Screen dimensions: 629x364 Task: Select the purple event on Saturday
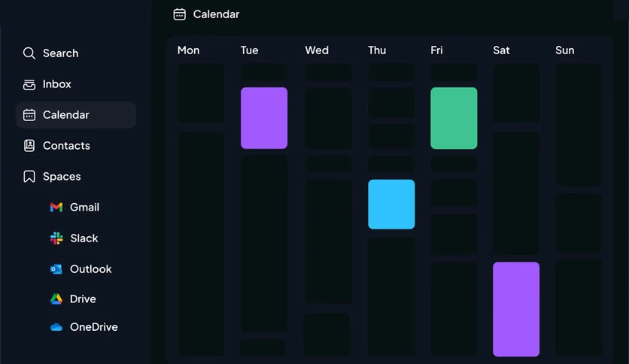(x=516, y=309)
